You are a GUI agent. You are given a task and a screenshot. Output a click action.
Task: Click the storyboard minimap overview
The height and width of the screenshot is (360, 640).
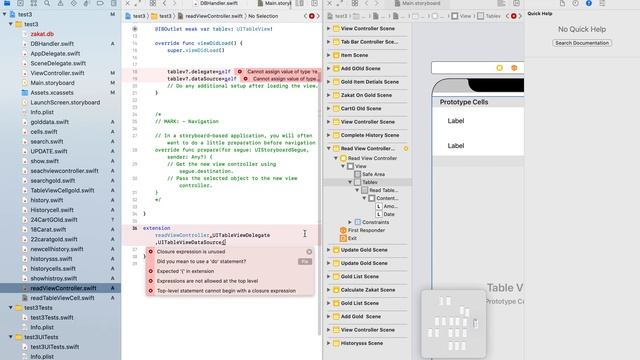click(453, 324)
